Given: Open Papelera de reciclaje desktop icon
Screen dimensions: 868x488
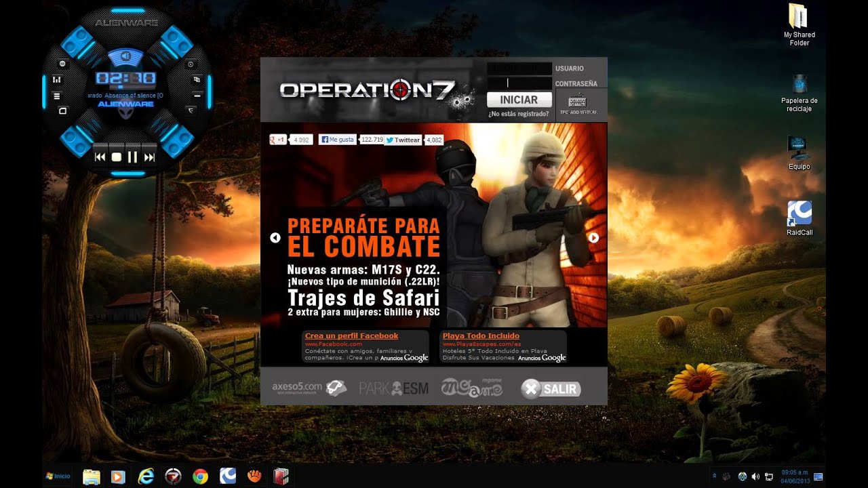Looking at the screenshot, I should (800, 93).
